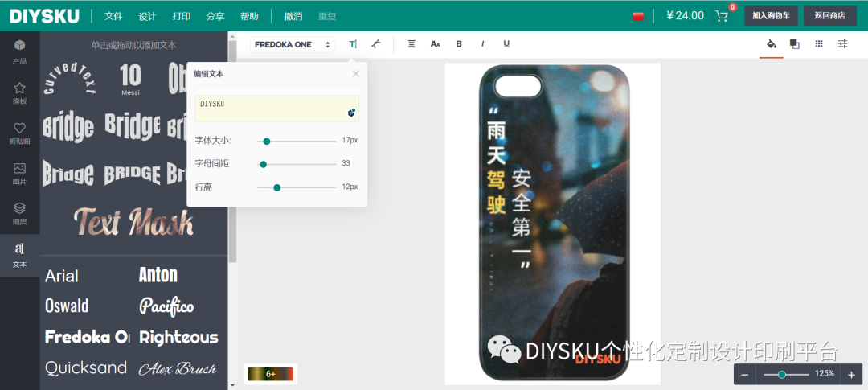Click the text panel vertical scrollbar
The width and height of the screenshot is (868, 390).
coord(232,152)
